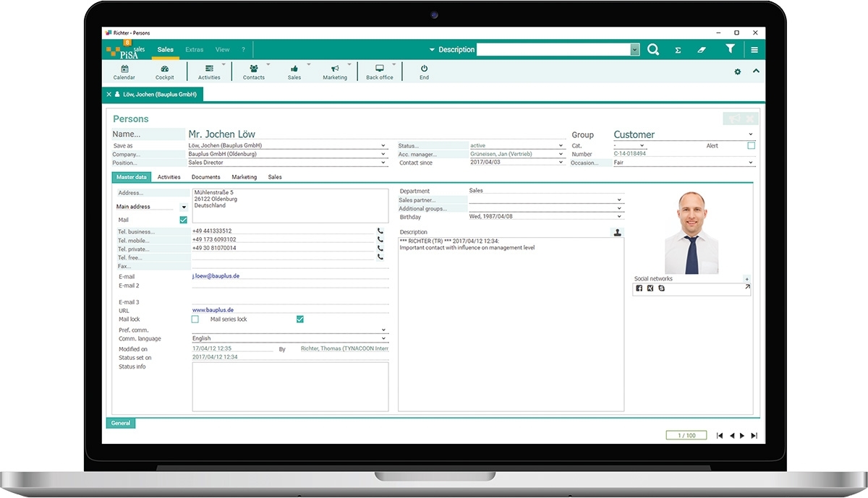
Task: Click the Tel. free phone icon
Action: (380, 257)
